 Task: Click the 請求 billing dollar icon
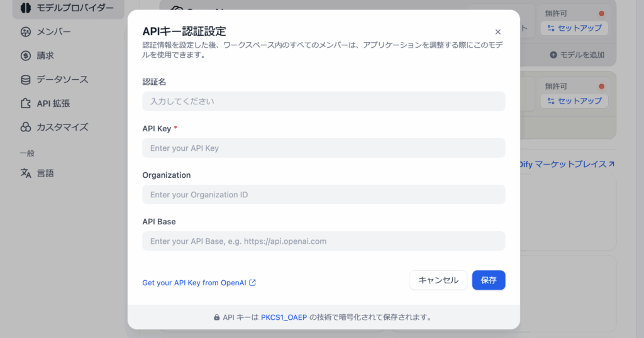[26, 55]
